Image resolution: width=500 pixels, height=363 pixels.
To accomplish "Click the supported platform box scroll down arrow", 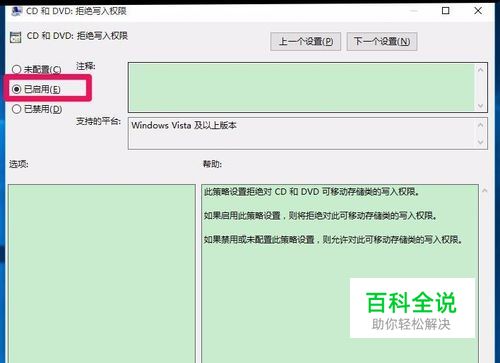I will click(480, 142).
